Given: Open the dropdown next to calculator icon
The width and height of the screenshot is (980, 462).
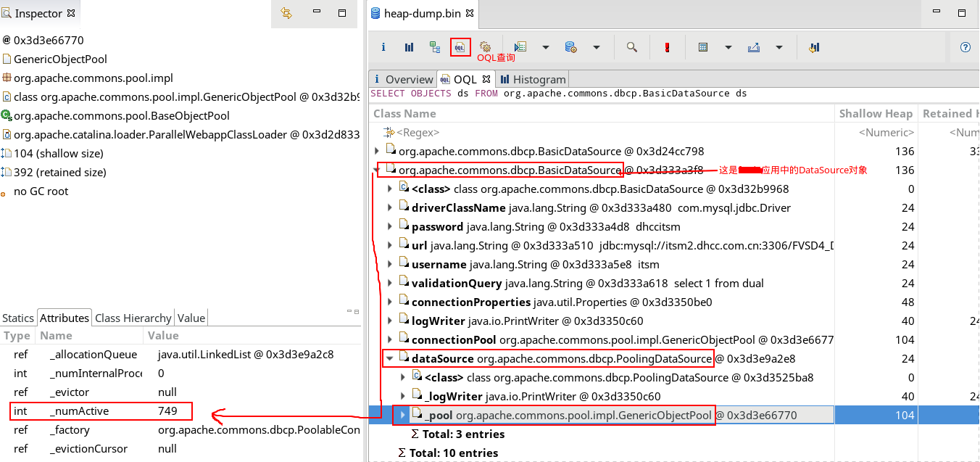Looking at the screenshot, I should (728, 47).
